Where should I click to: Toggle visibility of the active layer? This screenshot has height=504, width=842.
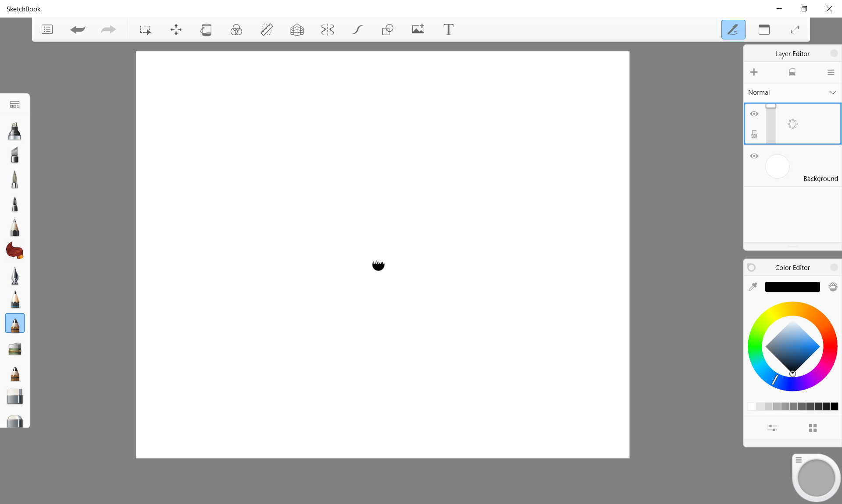point(754,114)
